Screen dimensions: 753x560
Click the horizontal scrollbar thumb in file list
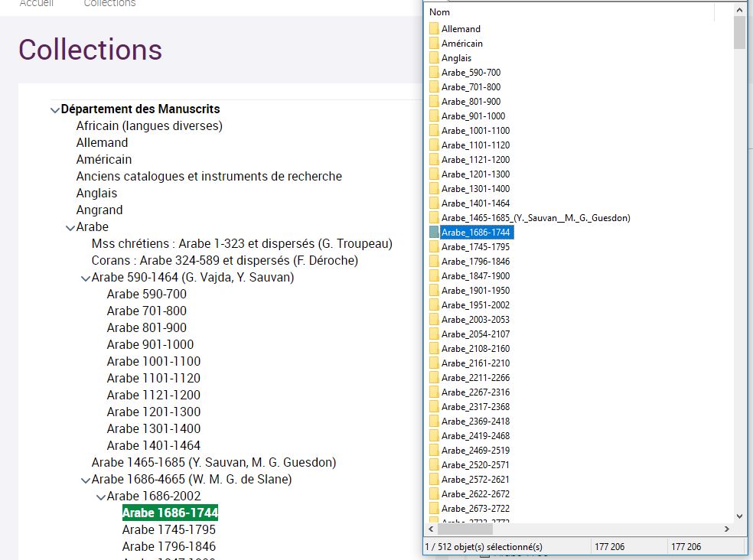pyautogui.click(x=465, y=529)
